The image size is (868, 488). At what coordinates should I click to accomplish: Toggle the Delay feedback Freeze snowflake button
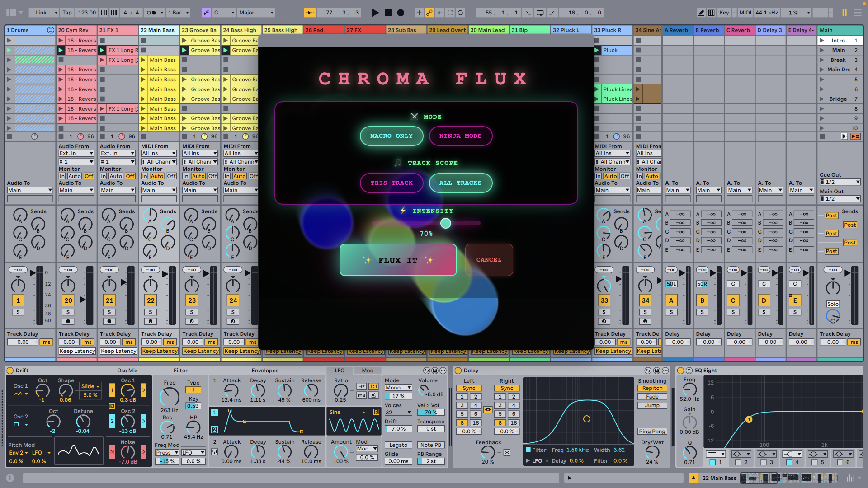pos(507,452)
